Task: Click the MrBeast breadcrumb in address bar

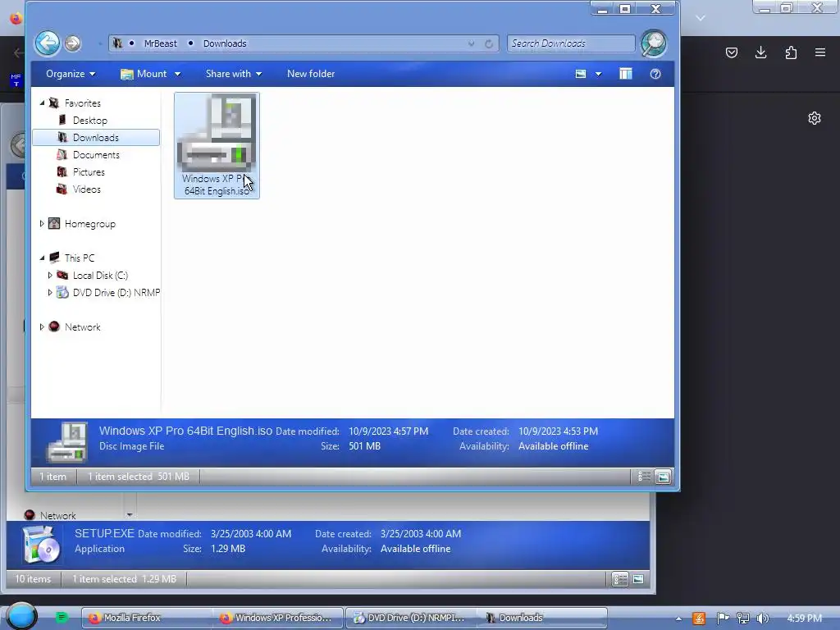Action: click(160, 44)
